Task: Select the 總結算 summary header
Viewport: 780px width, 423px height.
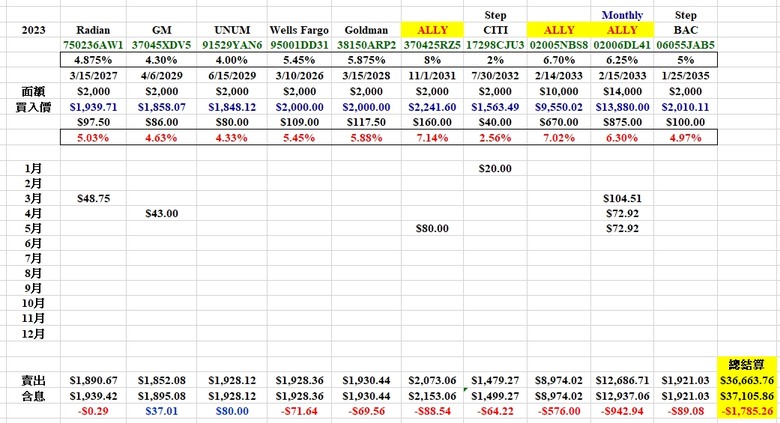Action: pos(747,365)
